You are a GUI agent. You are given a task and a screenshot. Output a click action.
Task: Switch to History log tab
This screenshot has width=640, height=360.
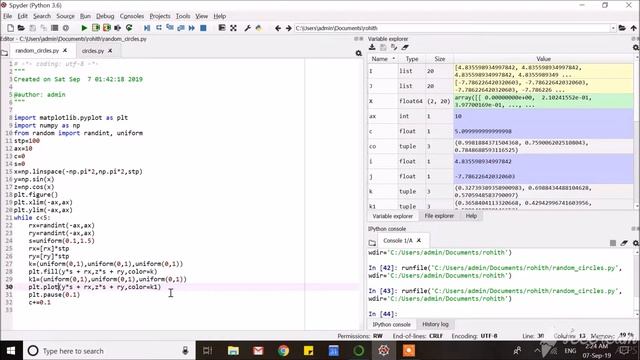(435, 324)
